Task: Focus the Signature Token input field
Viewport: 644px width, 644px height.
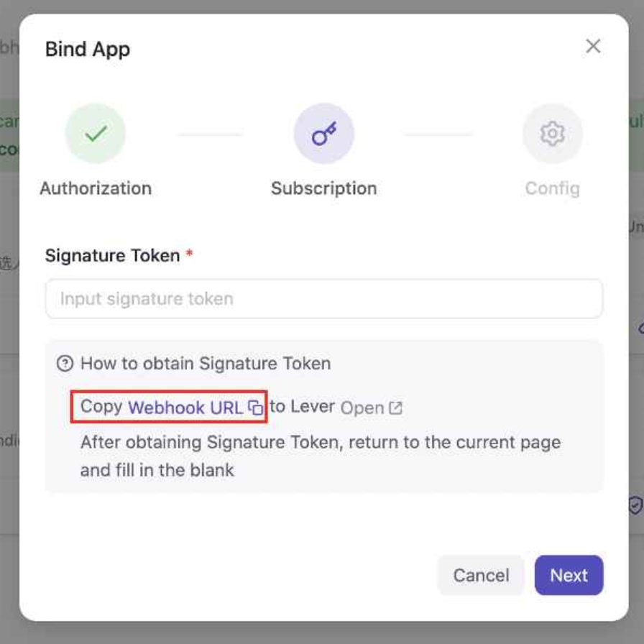Action: 324,299
